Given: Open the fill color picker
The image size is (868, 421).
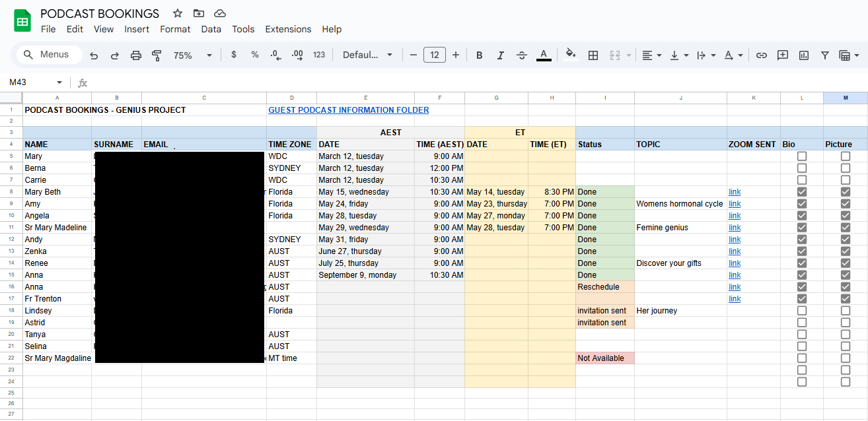Looking at the screenshot, I should tap(571, 55).
